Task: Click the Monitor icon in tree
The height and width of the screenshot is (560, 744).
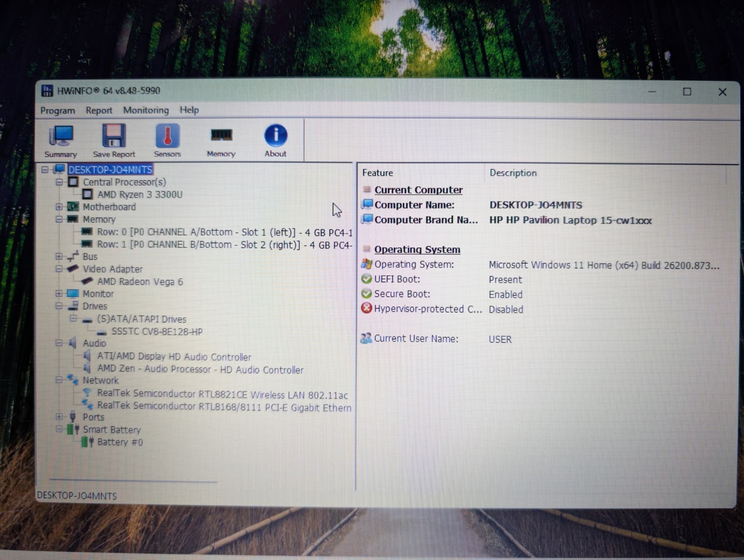Action: [73, 293]
